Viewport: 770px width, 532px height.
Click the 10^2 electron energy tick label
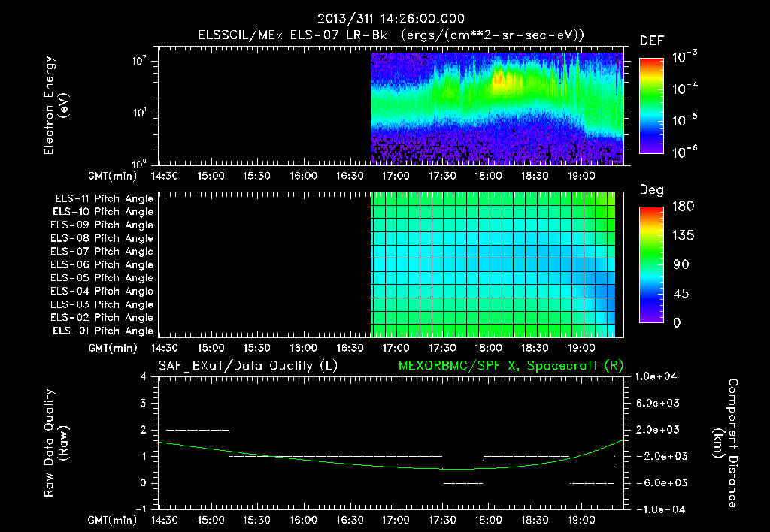pos(139,62)
